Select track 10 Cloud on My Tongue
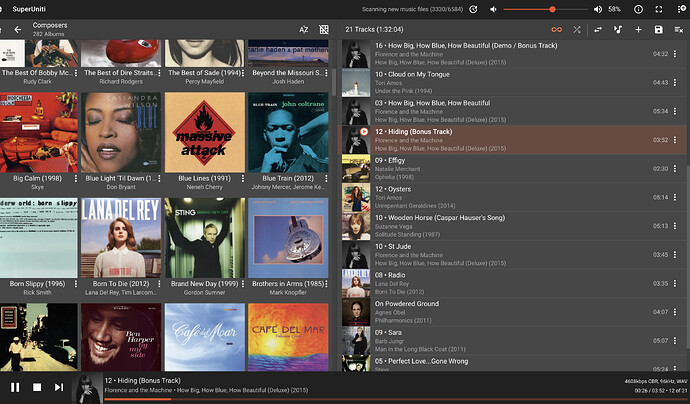690x404 pixels. coord(514,83)
